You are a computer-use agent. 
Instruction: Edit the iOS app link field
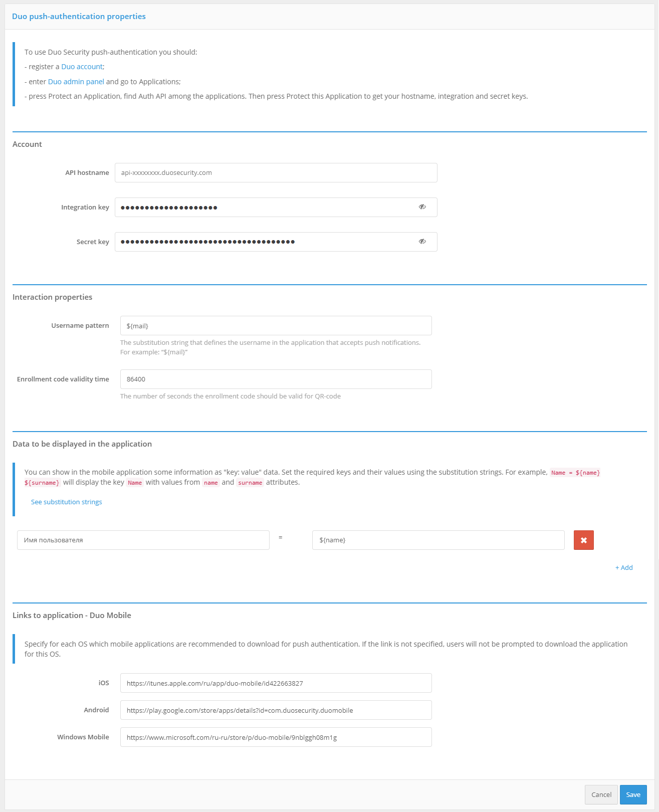point(276,683)
